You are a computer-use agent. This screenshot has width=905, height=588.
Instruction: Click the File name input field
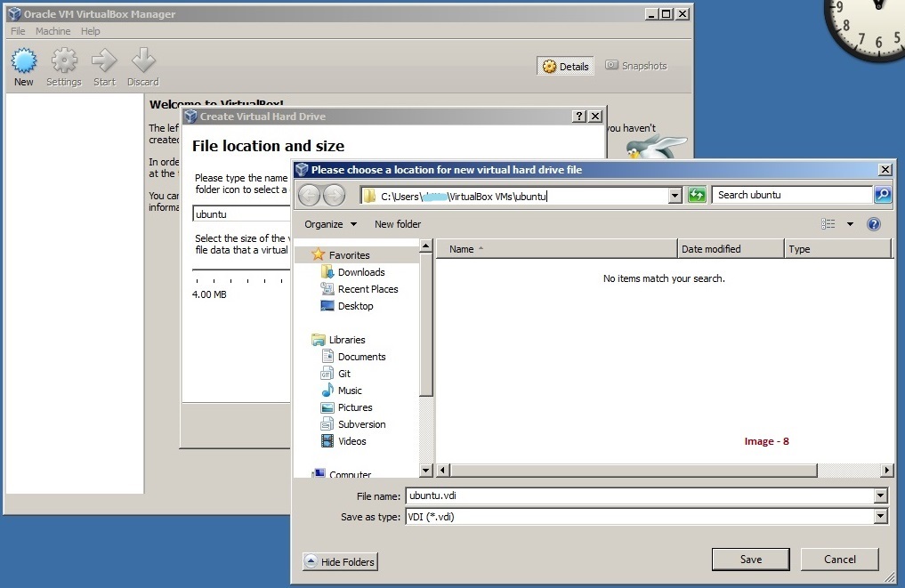coord(640,495)
